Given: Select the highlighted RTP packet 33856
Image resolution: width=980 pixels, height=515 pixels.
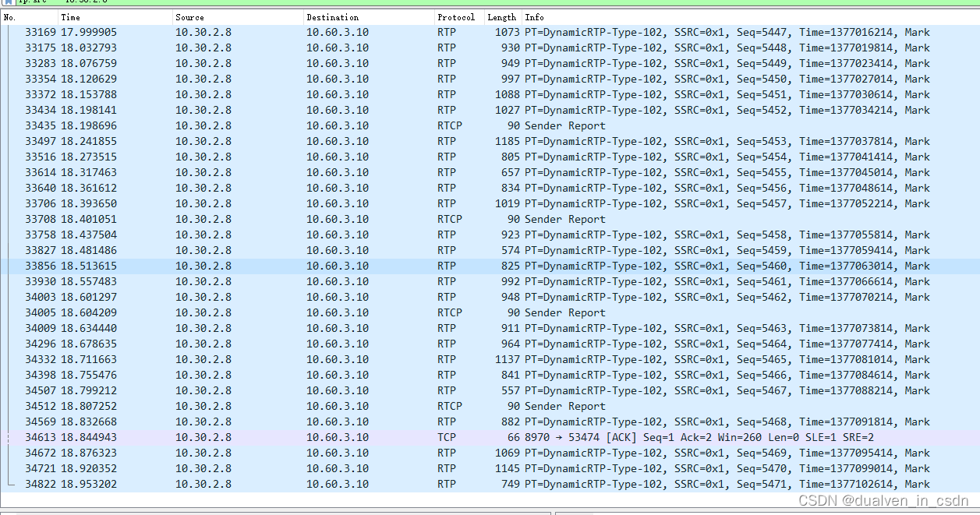Looking at the screenshot, I should click(312, 266).
